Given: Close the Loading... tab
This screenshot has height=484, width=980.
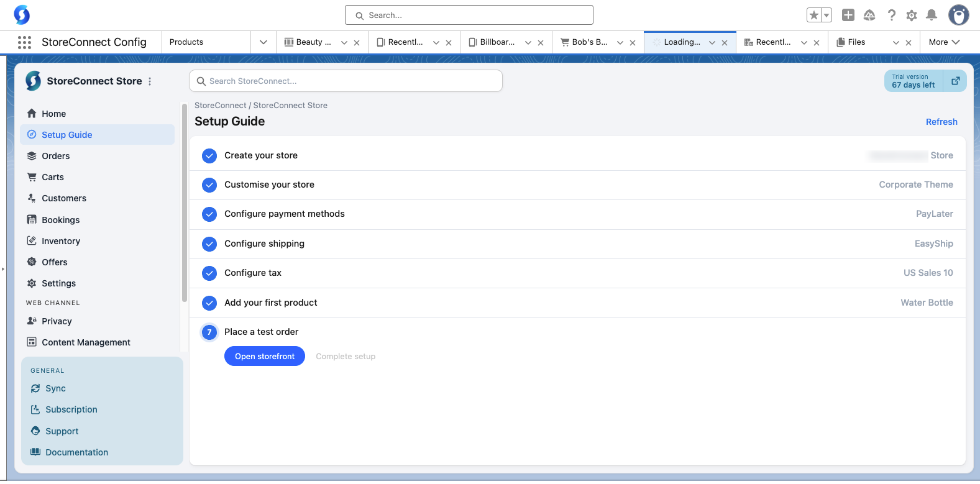Looking at the screenshot, I should (x=725, y=43).
